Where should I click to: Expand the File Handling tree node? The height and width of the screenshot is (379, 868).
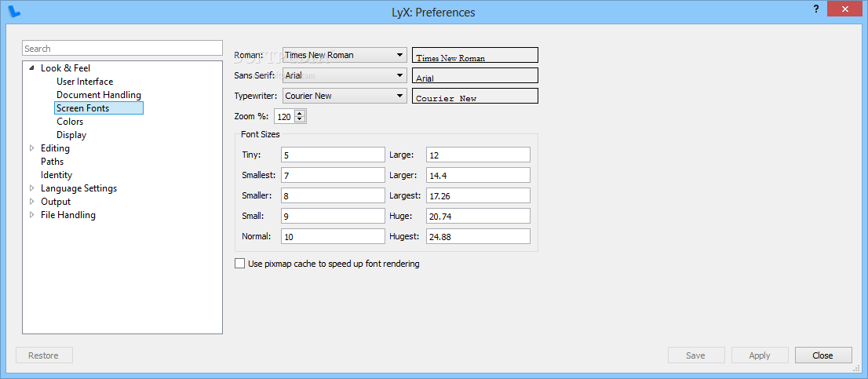pyautogui.click(x=31, y=215)
